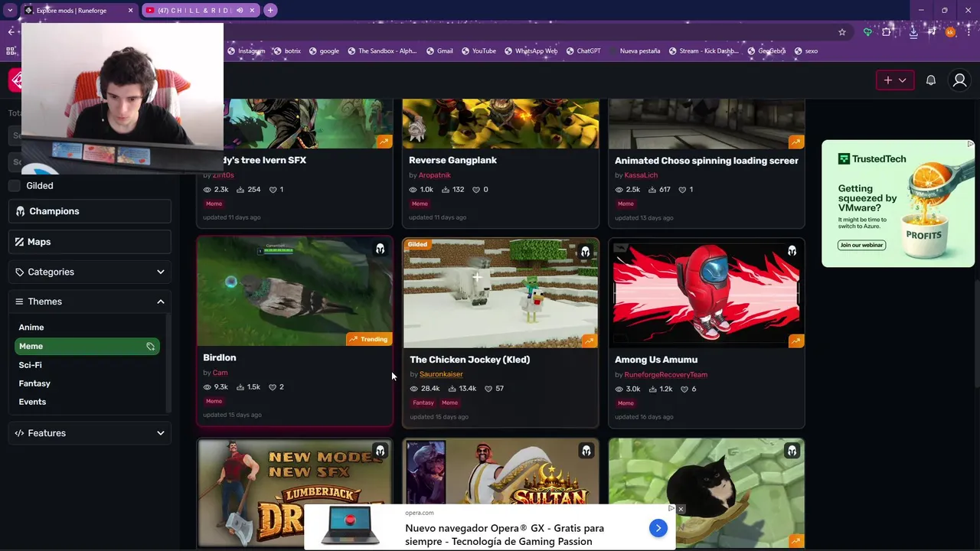
Task: Click the likes heart icon on Among Us Amumu card
Action: [684, 389]
